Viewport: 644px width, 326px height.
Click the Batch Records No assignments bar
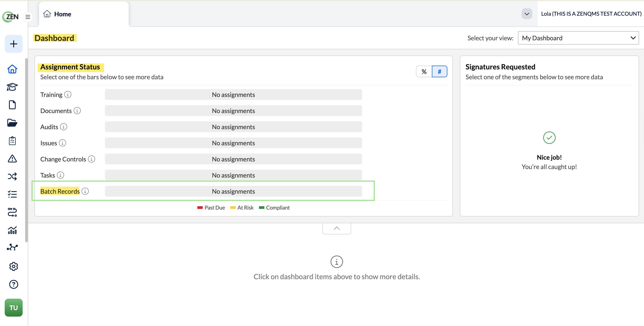(x=233, y=191)
